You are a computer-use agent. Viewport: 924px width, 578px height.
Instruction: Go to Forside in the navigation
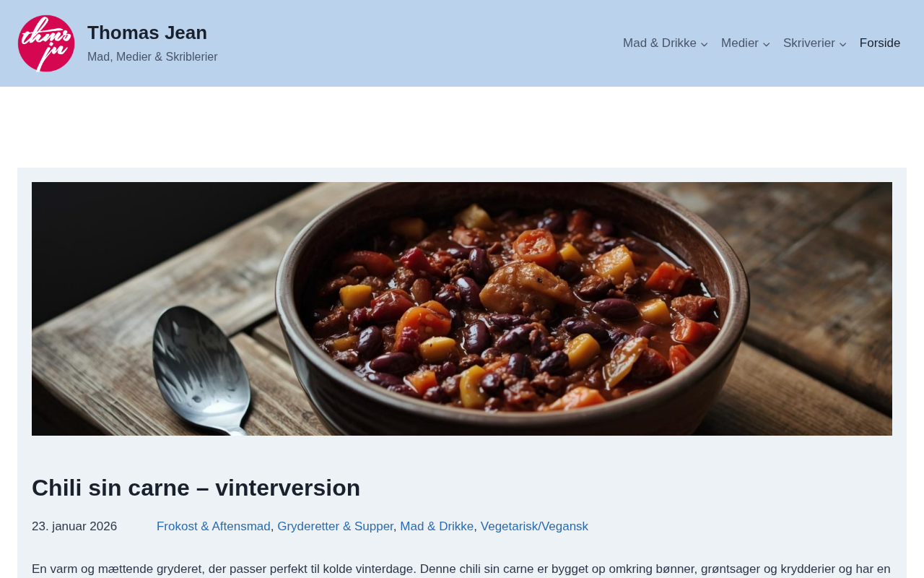880,43
